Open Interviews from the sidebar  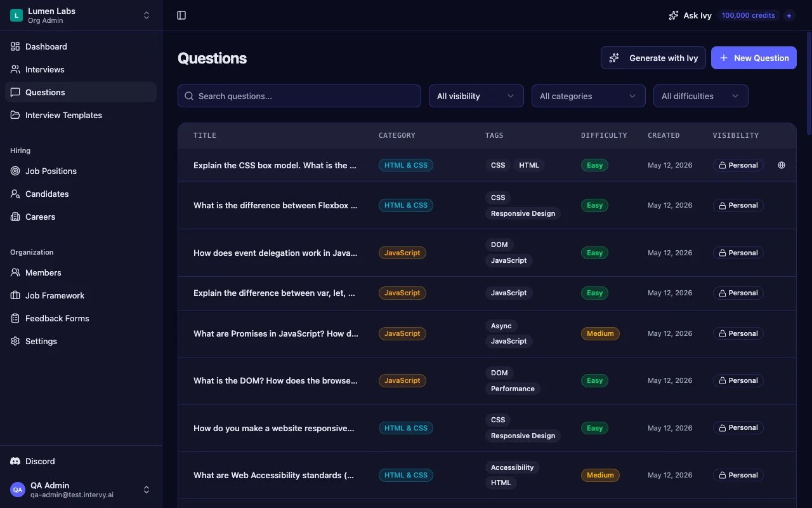click(x=81, y=69)
